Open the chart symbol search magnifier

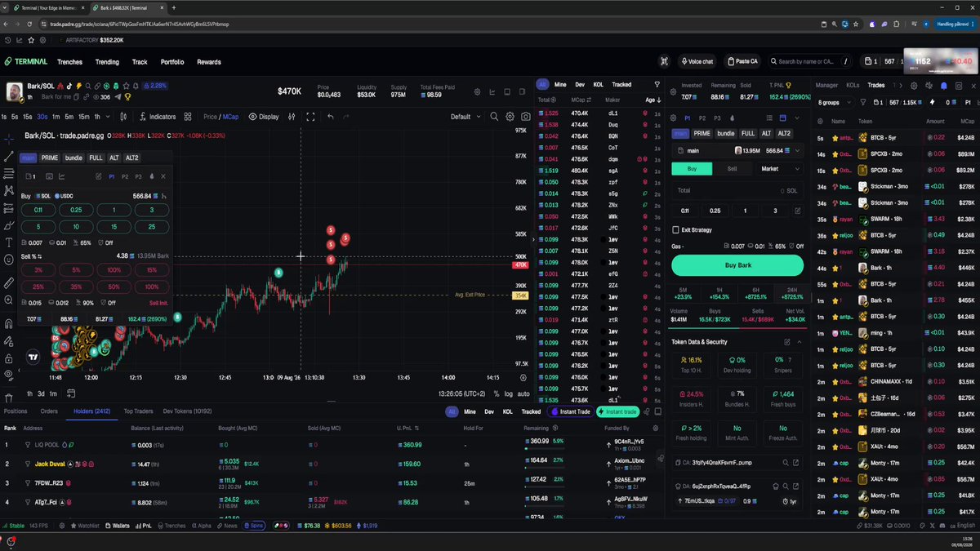pos(494,117)
